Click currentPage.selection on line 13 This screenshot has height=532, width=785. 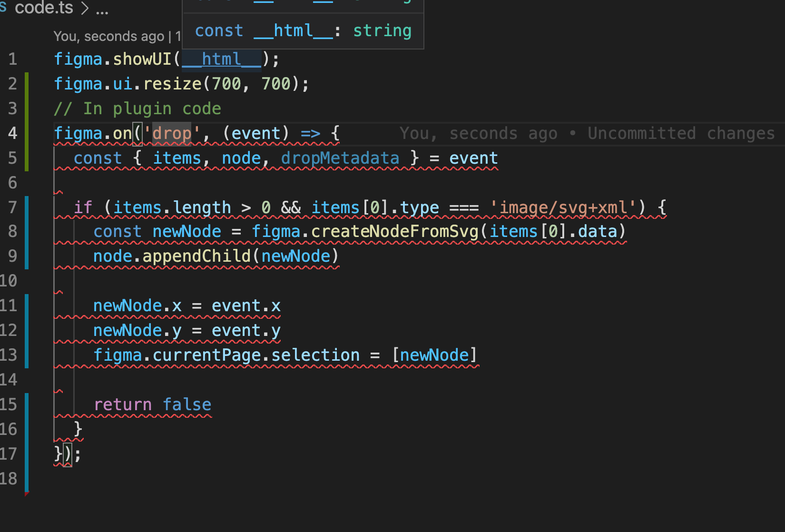click(256, 355)
